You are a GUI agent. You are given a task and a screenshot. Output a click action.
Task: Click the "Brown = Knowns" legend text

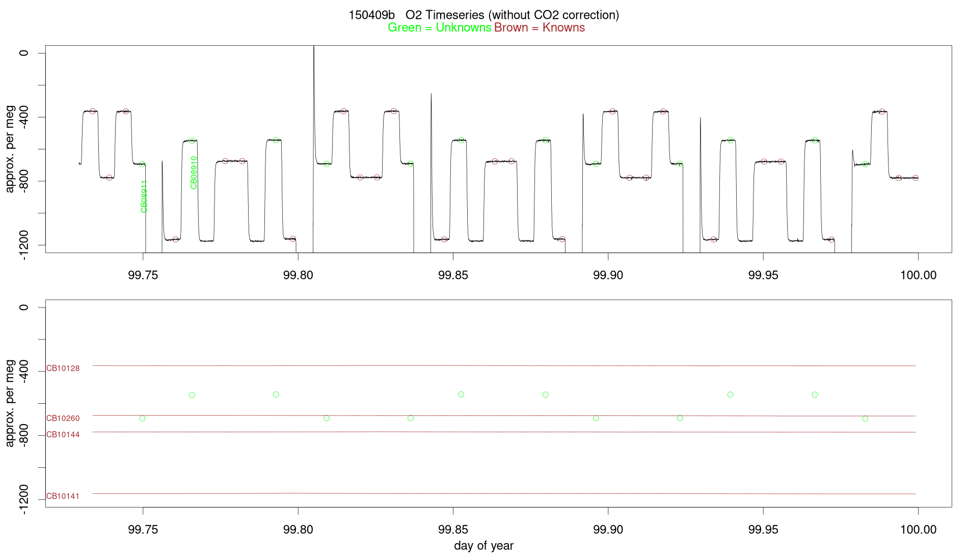coord(540,27)
